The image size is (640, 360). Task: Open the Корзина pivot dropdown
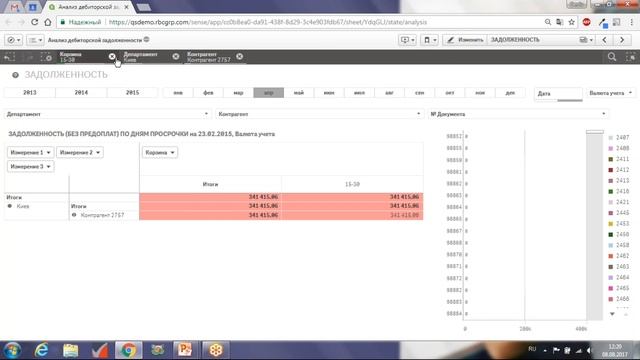(x=160, y=152)
